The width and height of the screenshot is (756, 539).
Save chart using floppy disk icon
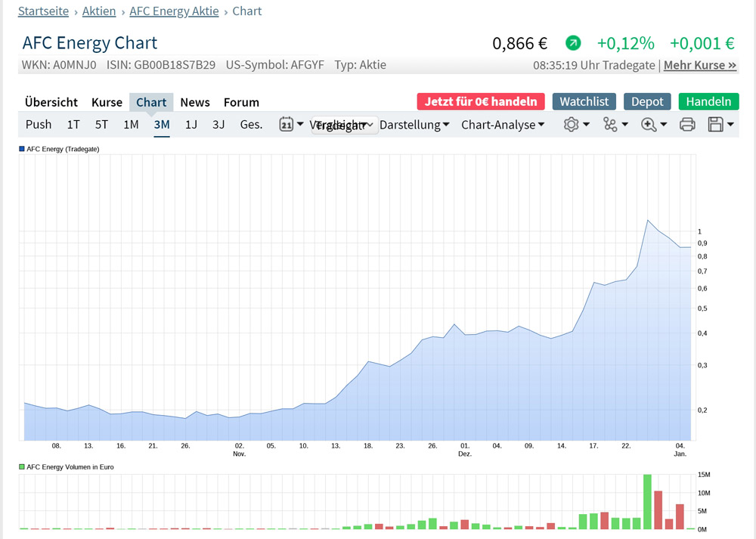pos(715,125)
